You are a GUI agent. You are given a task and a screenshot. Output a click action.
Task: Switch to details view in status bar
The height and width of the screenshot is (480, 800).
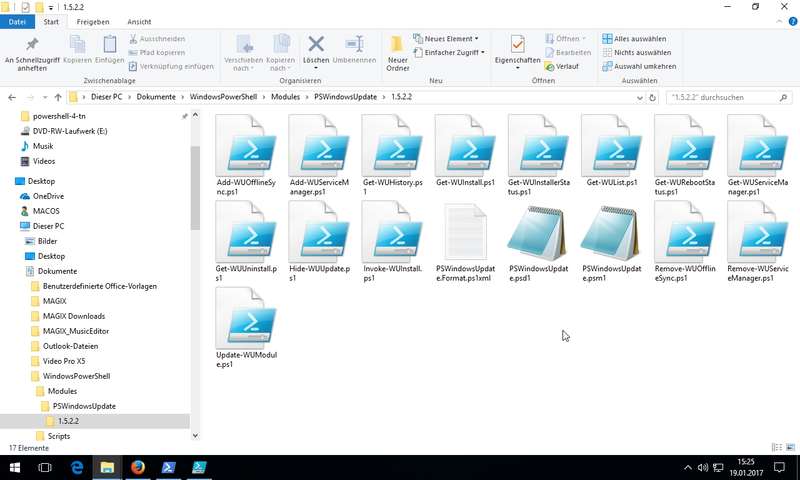click(x=777, y=447)
